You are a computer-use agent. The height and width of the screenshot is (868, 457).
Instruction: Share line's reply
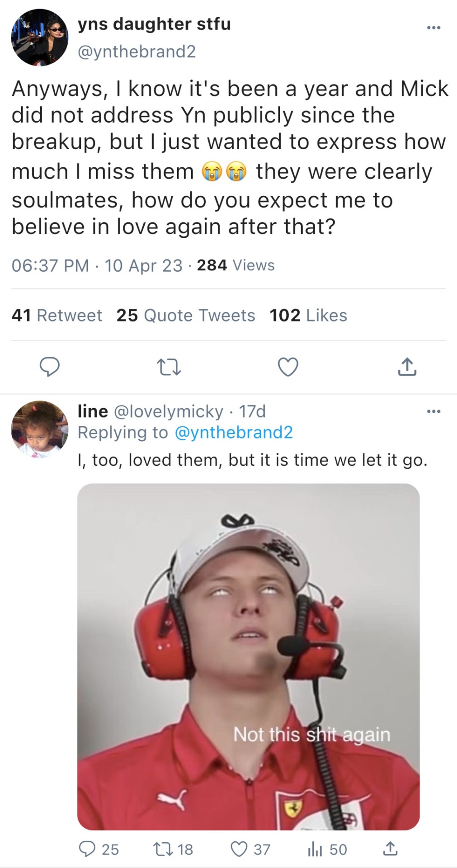click(x=391, y=849)
